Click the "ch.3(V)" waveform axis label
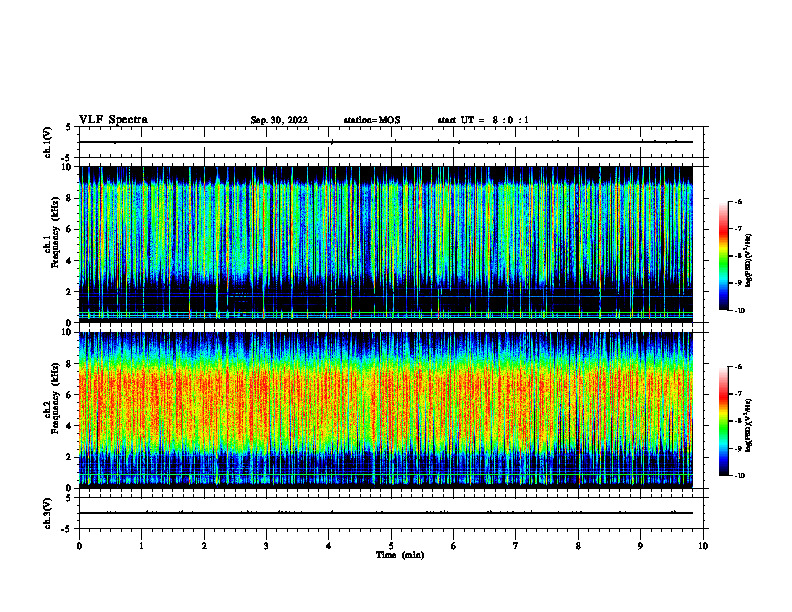 [47, 513]
